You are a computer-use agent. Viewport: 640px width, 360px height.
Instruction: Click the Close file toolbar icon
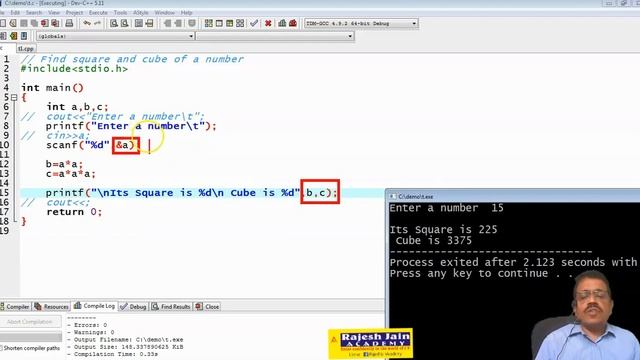point(44,23)
